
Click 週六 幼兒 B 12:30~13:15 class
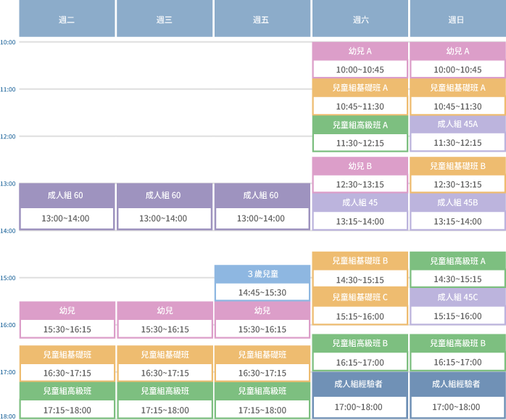coord(360,175)
